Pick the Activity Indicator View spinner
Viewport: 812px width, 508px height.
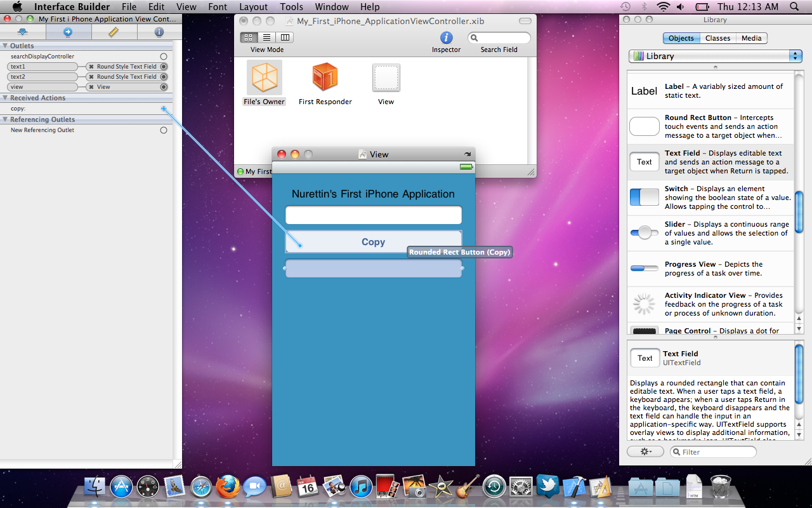(644, 304)
